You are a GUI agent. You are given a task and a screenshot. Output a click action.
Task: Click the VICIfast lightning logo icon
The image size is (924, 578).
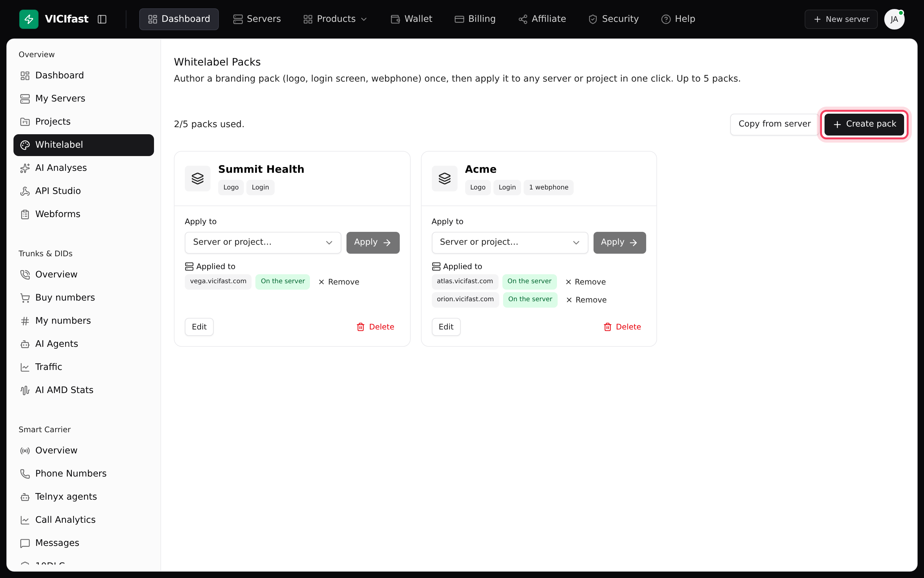click(x=29, y=19)
